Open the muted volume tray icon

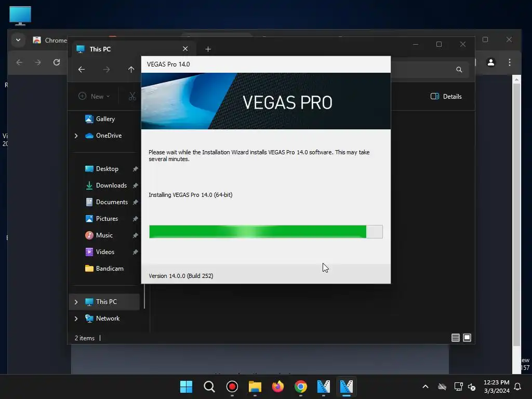click(472, 387)
